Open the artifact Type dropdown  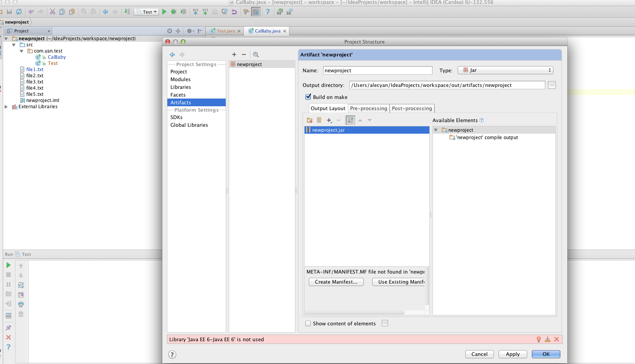coord(505,70)
